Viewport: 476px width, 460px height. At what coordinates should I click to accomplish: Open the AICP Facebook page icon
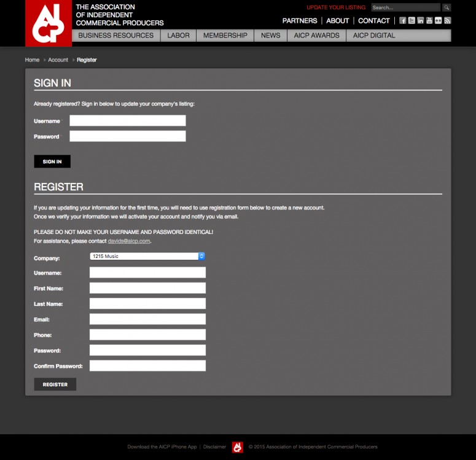[x=402, y=20]
